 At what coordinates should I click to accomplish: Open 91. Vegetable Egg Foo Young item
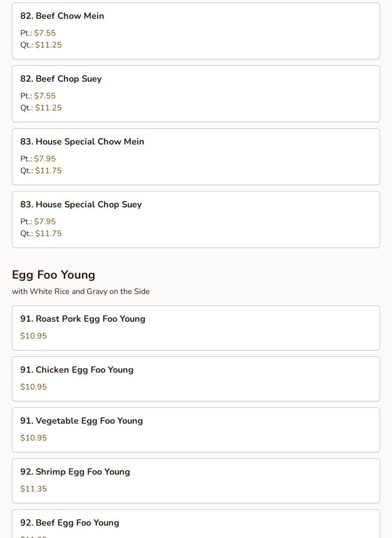(x=82, y=421)
